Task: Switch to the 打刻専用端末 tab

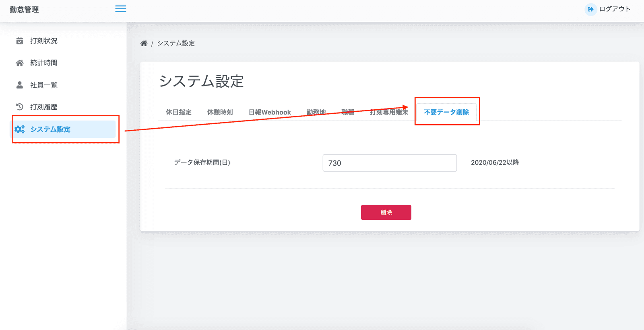Action: (x=389, y=112)
